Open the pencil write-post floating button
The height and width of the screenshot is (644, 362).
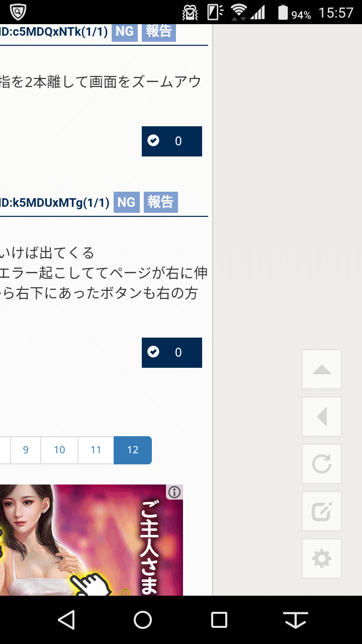[322, 511]
